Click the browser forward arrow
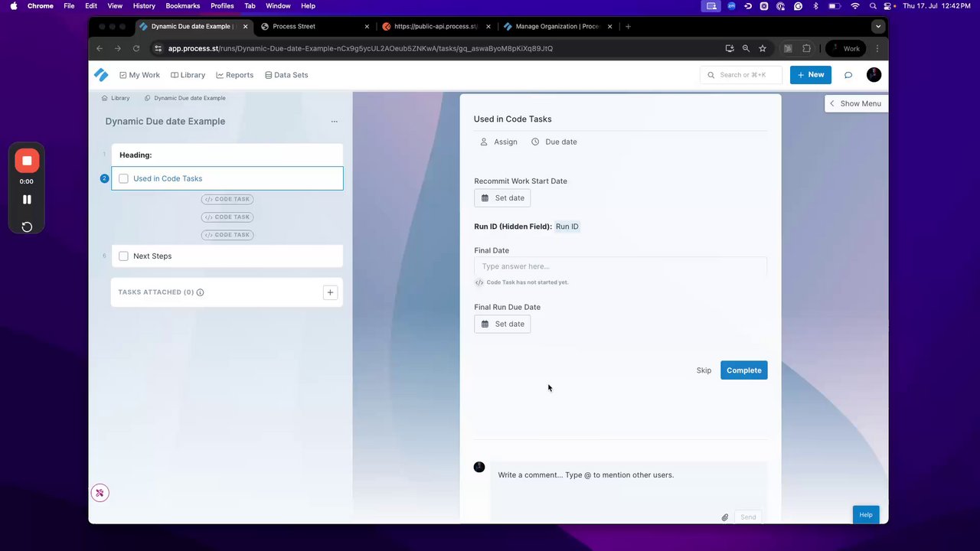Image resolution: width=980 pixels, height=551 pixels. point(117,48)
